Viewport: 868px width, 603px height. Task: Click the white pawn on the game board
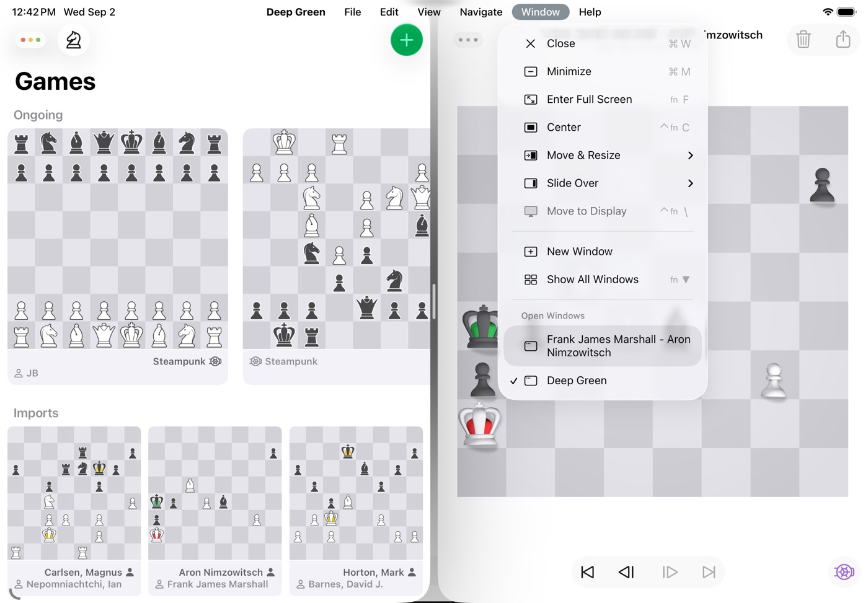(774, 379)
